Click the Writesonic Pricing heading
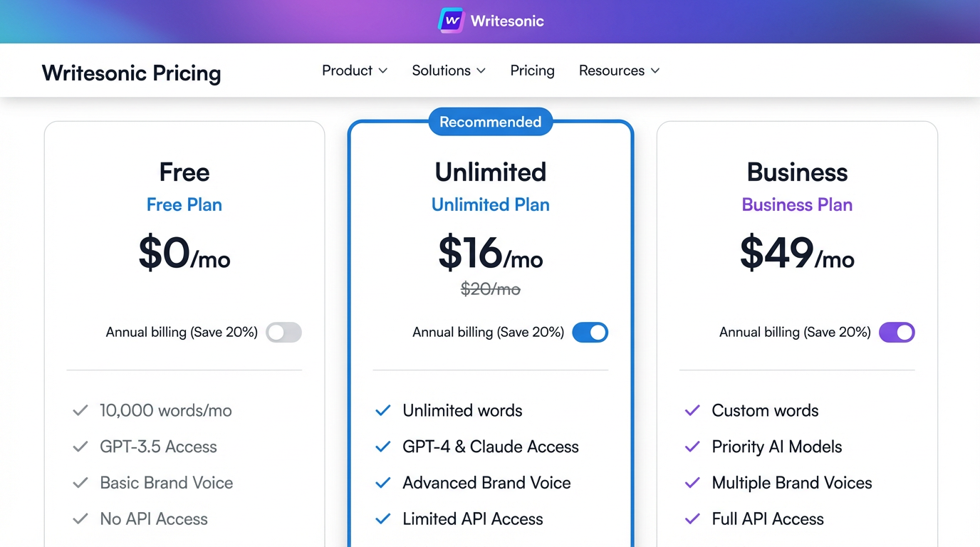The image size is (980, 547). [131, 73]
